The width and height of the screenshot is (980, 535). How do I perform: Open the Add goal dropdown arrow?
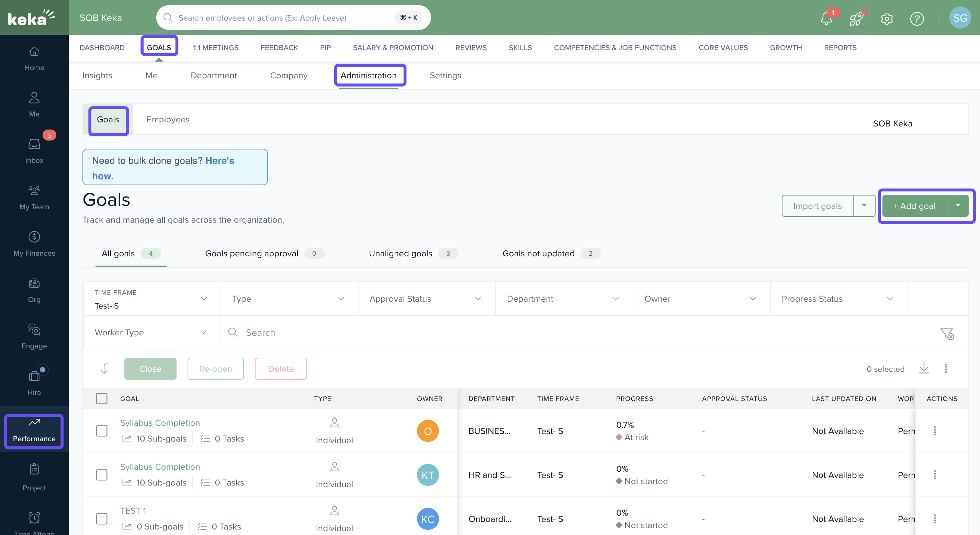(958, 205)
